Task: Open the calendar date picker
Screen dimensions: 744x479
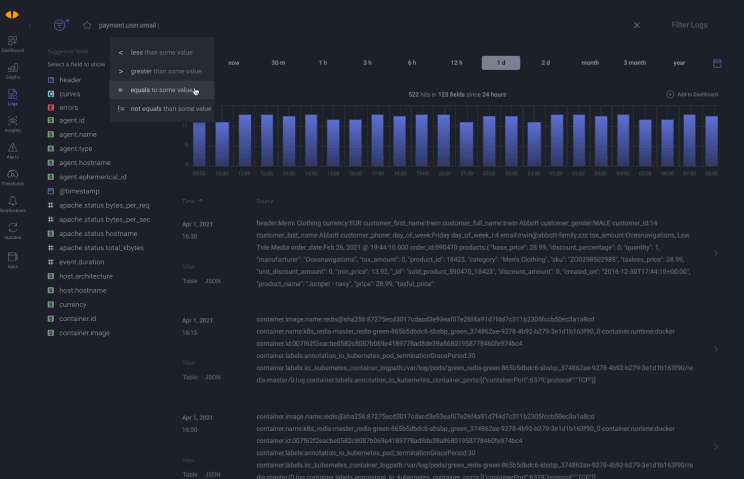Action: click(x=717, y=63)
